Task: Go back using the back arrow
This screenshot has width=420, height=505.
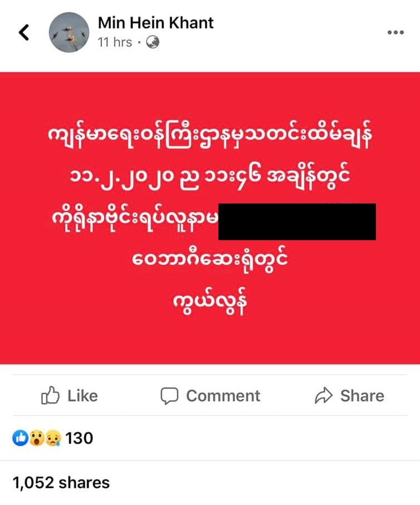Action: (24, 32)
